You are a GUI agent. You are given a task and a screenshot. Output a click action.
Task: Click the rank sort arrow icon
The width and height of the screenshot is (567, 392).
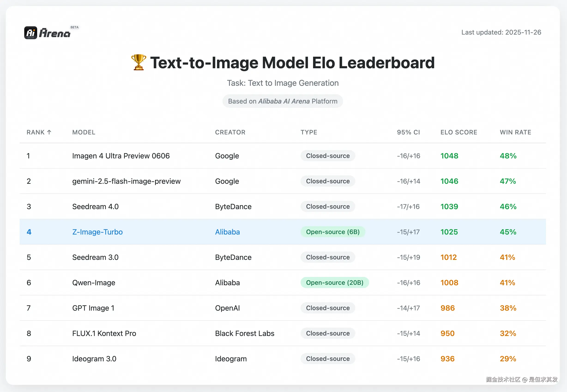[49, 132]
